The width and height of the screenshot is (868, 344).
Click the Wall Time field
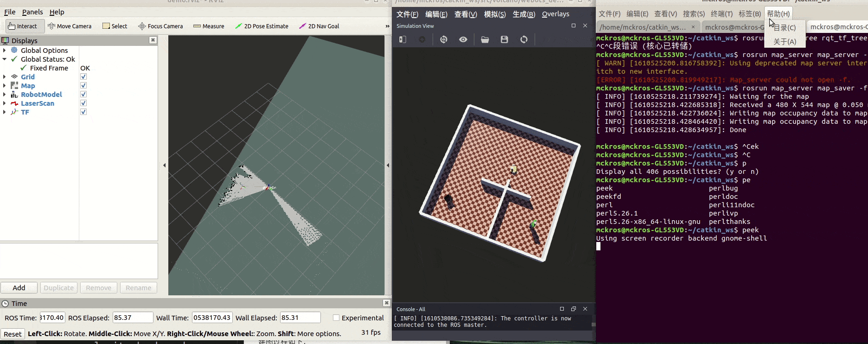pos(212,318)
